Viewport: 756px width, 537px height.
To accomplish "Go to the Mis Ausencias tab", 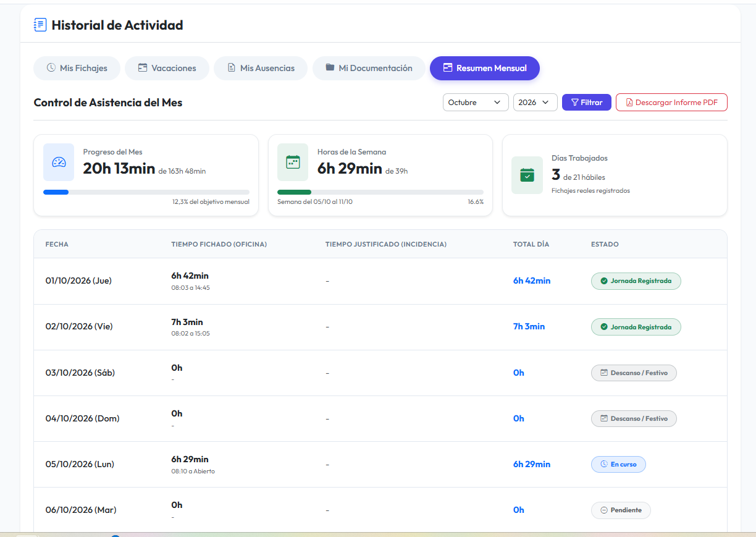I will (x=261, y=68).
